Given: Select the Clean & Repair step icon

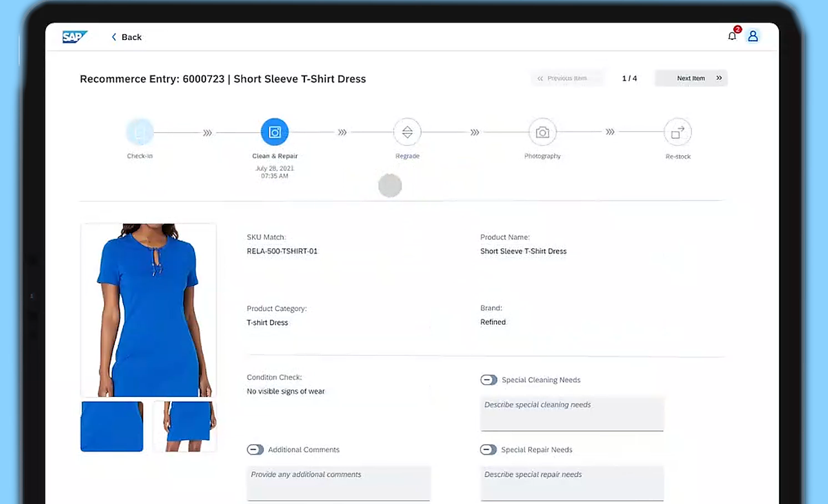Looking at the screenshot, I should pos(275,132).
